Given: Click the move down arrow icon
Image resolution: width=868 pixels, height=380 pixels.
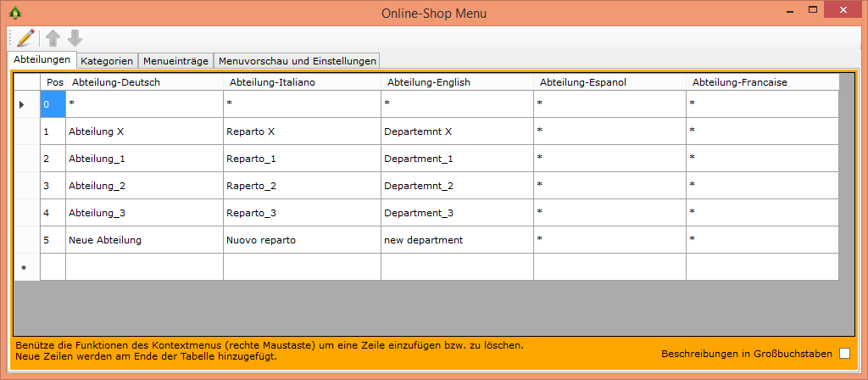Looking at the screenshot, I should [75, 37].
